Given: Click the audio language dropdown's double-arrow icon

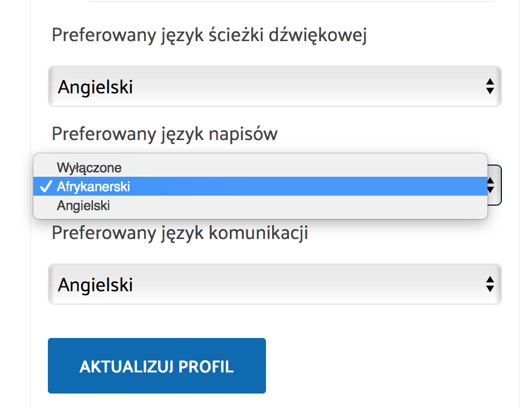Looking at the screenshot, I should coord(490,86).
